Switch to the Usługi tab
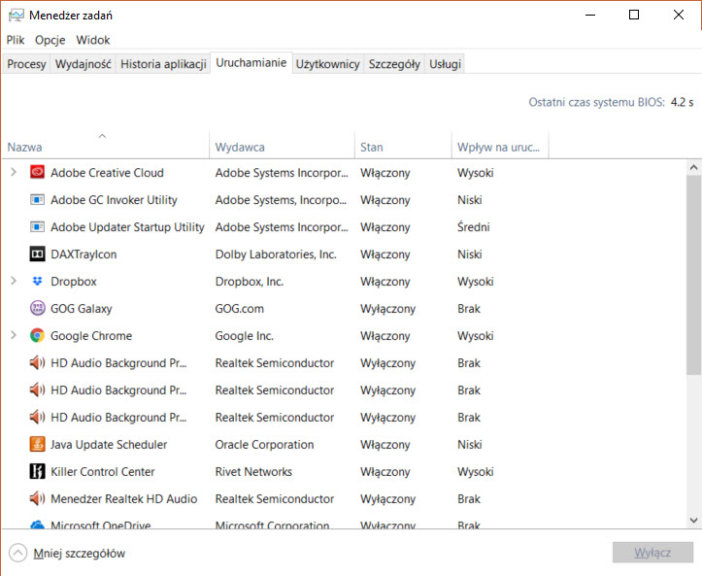 click(445, 64)
